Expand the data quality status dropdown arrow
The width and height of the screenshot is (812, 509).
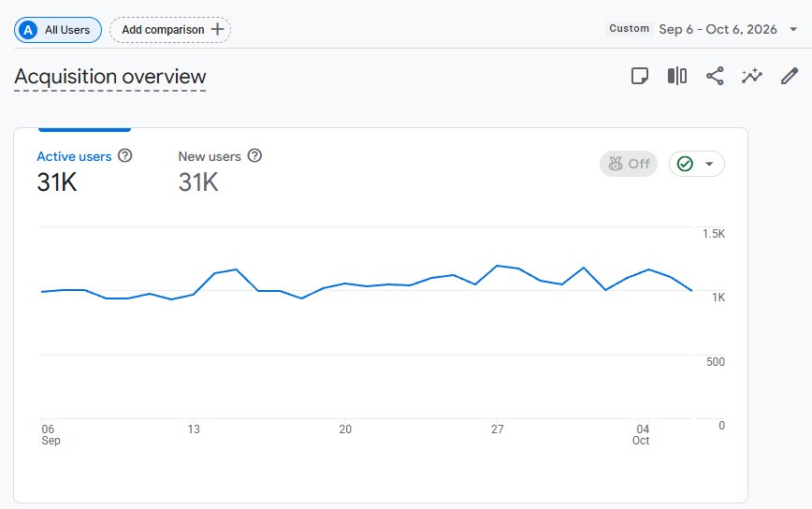tap(709, 164)
